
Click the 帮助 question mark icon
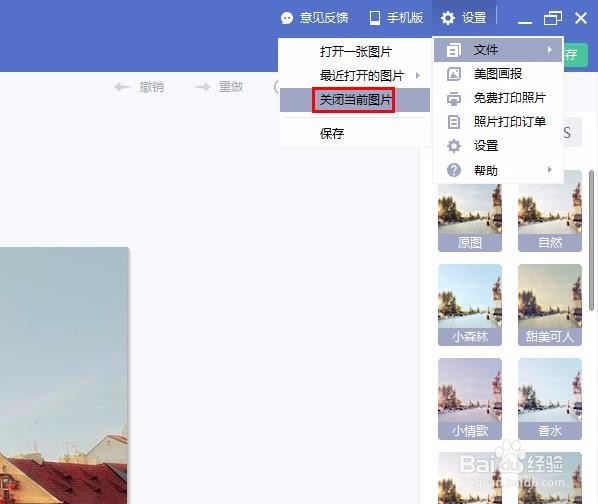[453, 170]
